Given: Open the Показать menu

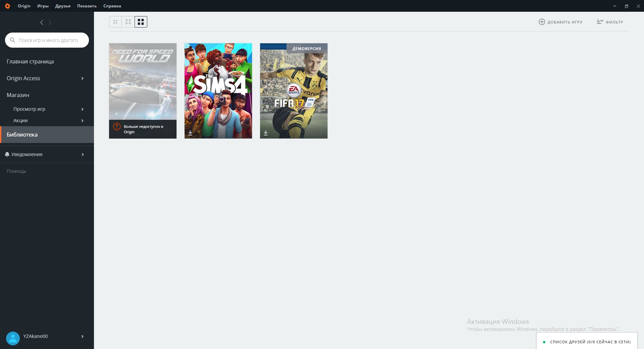Looking at the screenshot, I should tap(87, 6).
